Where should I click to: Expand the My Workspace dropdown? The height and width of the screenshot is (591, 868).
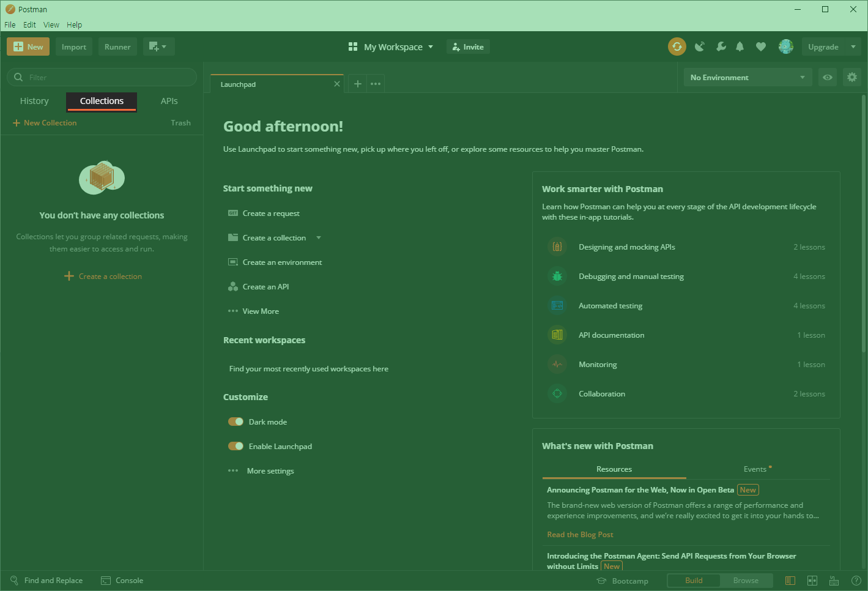[x=431, y=46]
